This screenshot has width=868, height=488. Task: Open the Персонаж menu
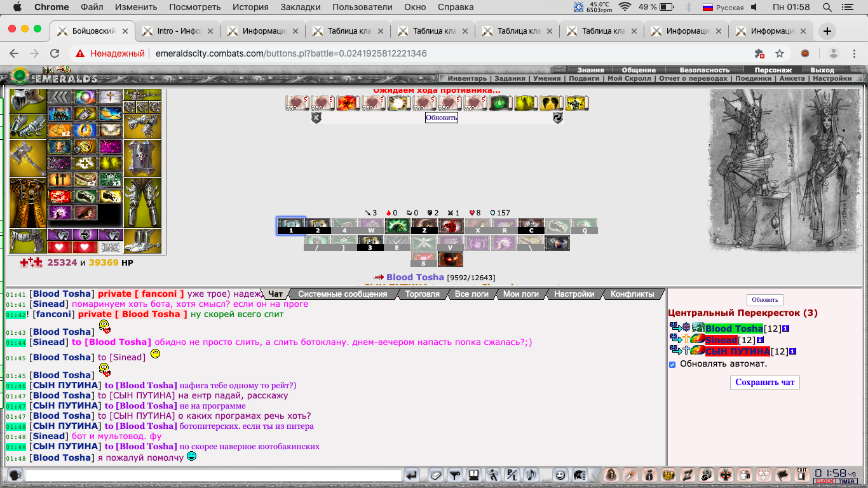[773, 70]
